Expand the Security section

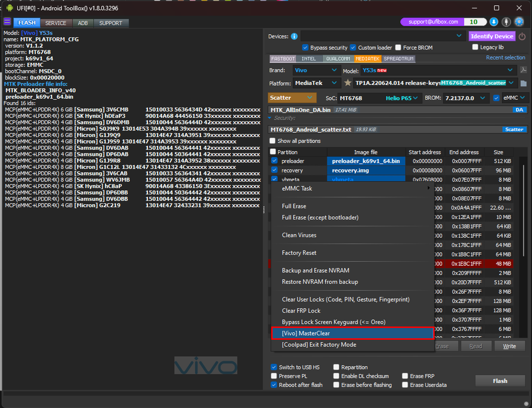pos(270,118)
